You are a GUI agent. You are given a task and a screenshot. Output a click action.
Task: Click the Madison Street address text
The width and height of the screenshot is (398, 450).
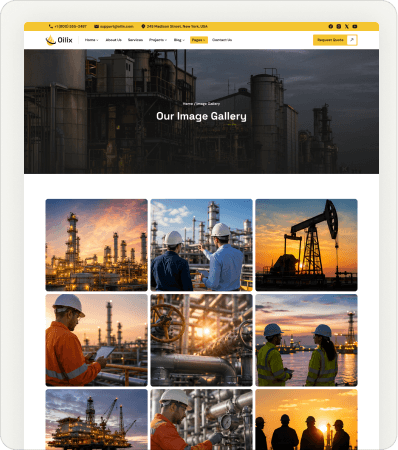tap(177, 26)
